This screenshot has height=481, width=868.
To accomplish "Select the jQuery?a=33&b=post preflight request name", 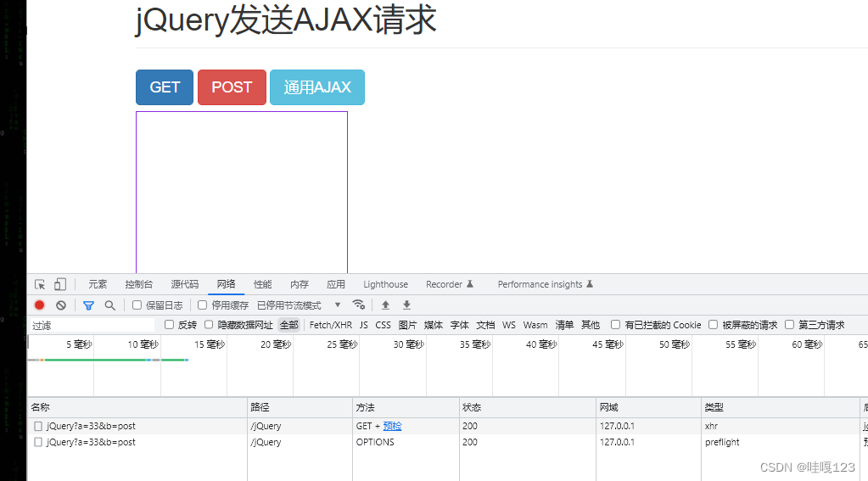I will coord(91,442).
